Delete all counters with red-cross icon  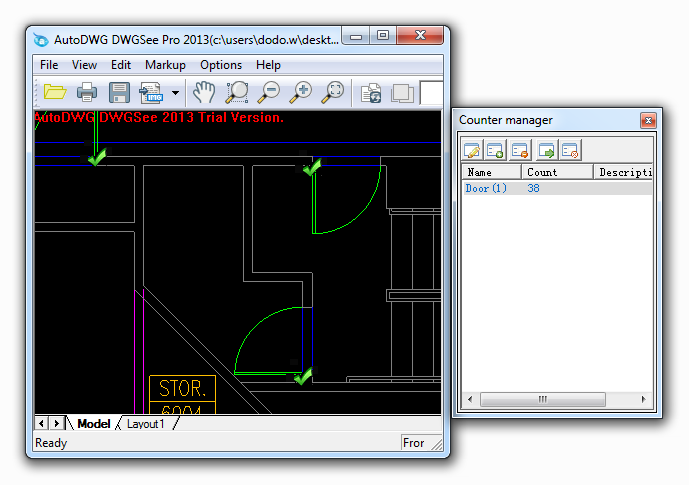pyautogui.click(x=570, y=151)
